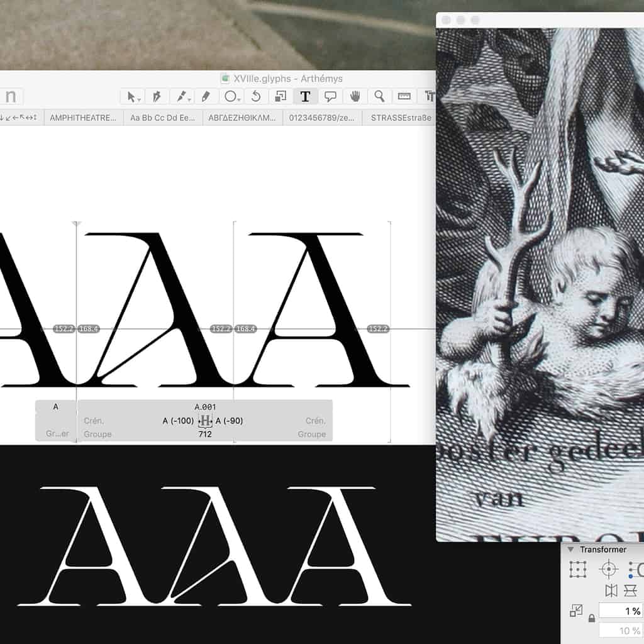Set transform origin to the crosshair reference point

[608, 570]
